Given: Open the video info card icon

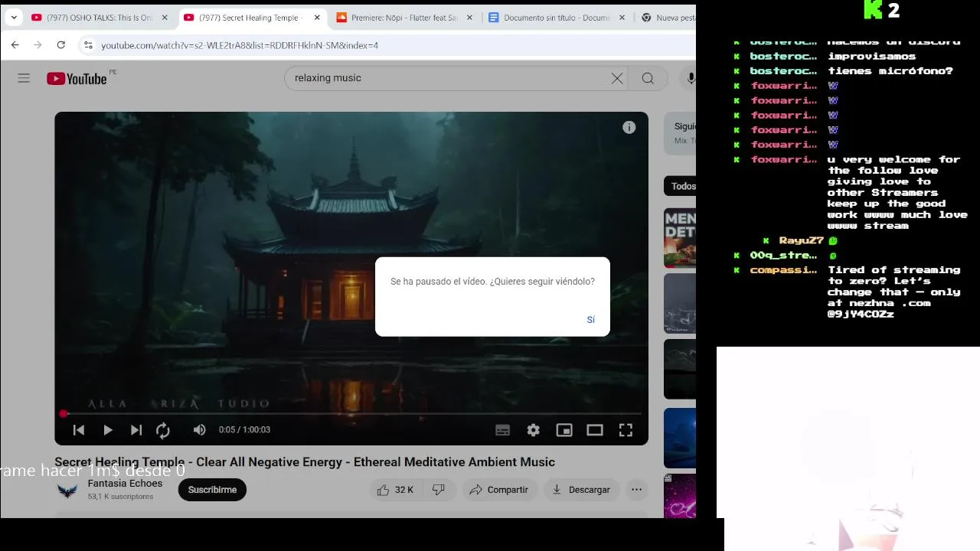Looking at the screenshot, I should 629,128.
